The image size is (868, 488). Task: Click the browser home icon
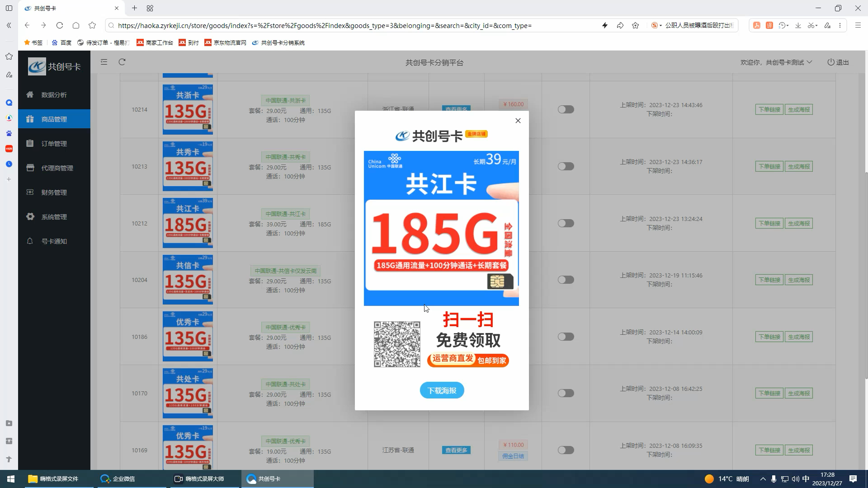pos(76,25)
